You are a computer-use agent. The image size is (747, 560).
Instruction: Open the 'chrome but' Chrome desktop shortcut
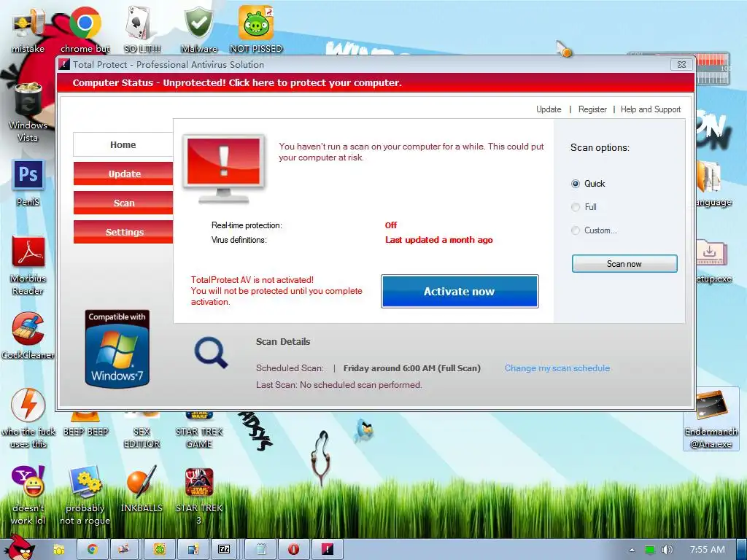85,28
